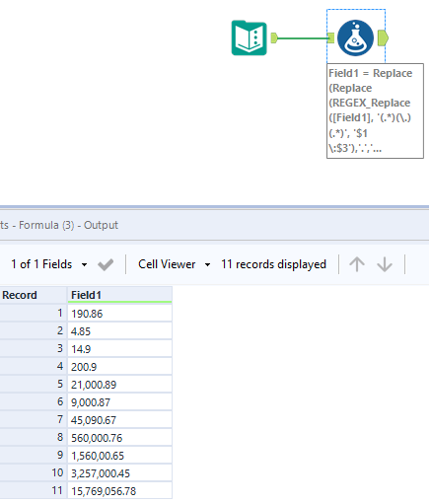Screen dimensions: 431x504
Task: Select cell with value 3,257,000.45
Action: click(119, 473)
